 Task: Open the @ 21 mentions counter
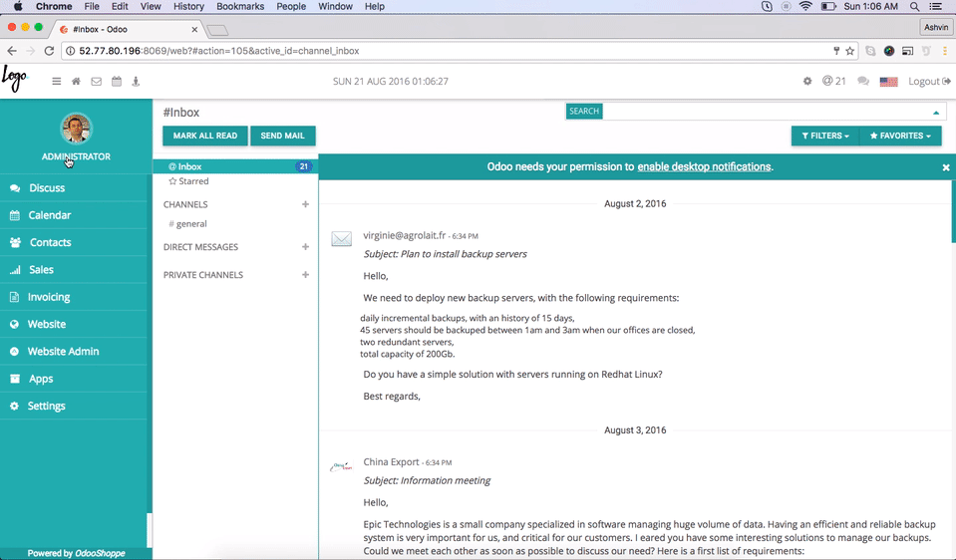[833, 81]
